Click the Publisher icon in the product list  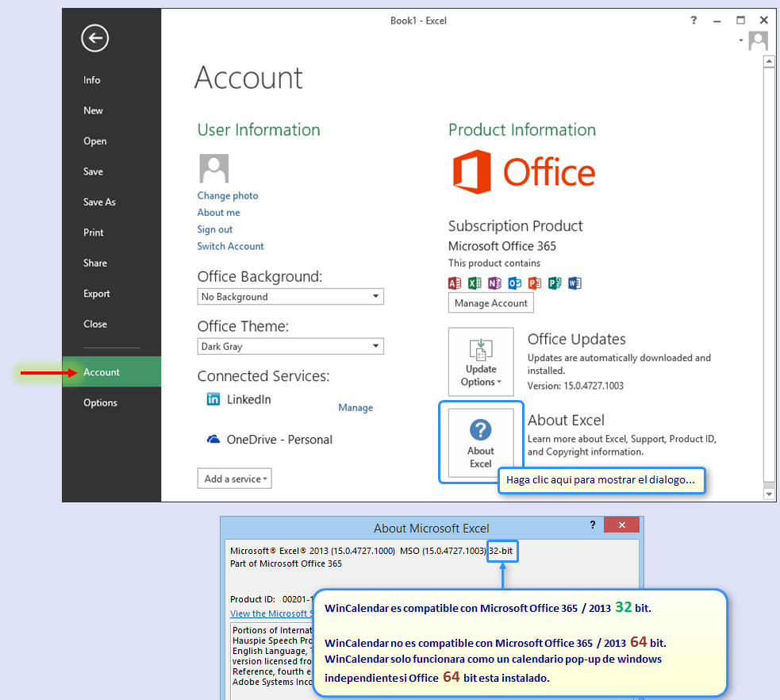(553, 282)
